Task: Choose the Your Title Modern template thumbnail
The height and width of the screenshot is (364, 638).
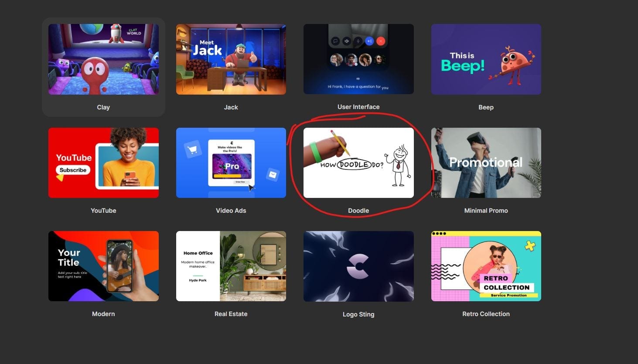Action: (x=103, y=266)
